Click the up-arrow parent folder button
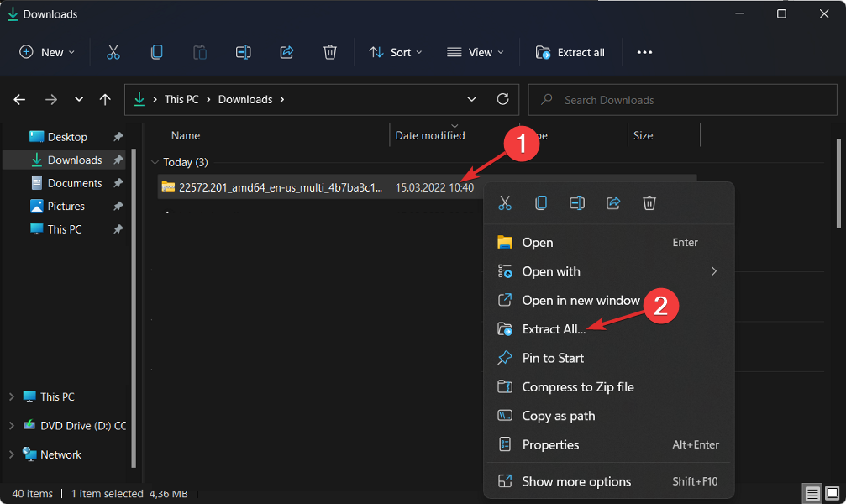The width and height of the screenshot is (846, 504). coord(105,99)
